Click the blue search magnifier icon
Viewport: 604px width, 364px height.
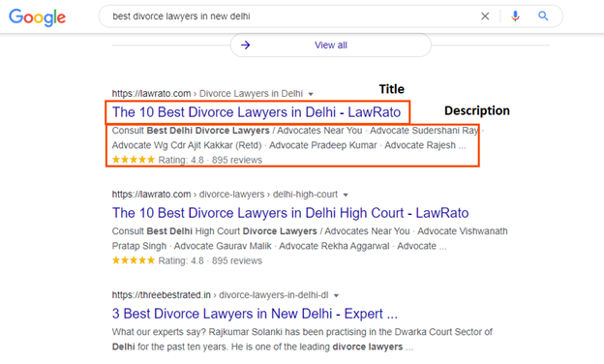(x=543, y=16)
